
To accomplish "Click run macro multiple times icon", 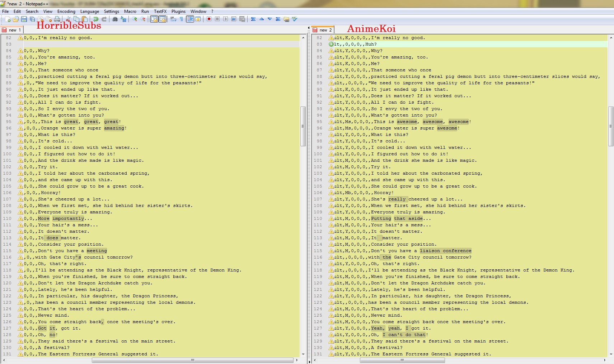I will (x=234, y=19).
